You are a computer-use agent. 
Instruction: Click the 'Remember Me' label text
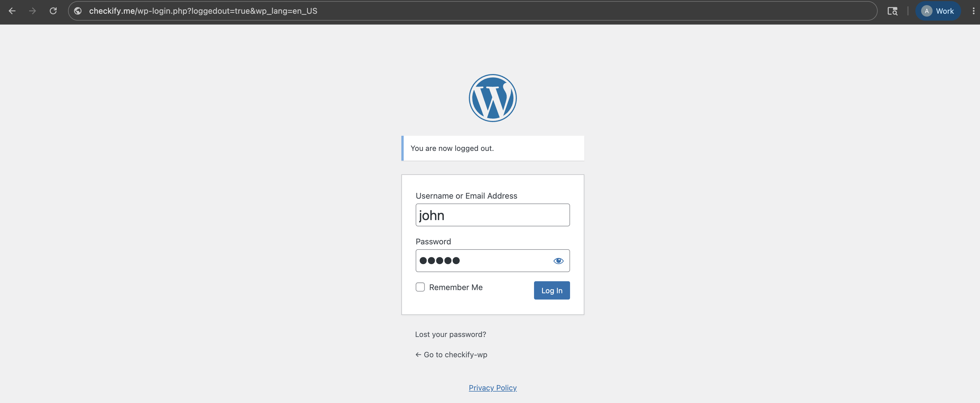point(456,287)
